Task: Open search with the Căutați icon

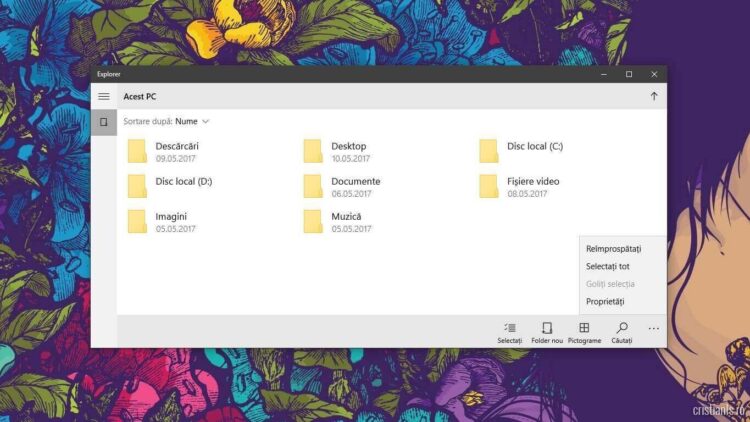Action: [622, 328]
